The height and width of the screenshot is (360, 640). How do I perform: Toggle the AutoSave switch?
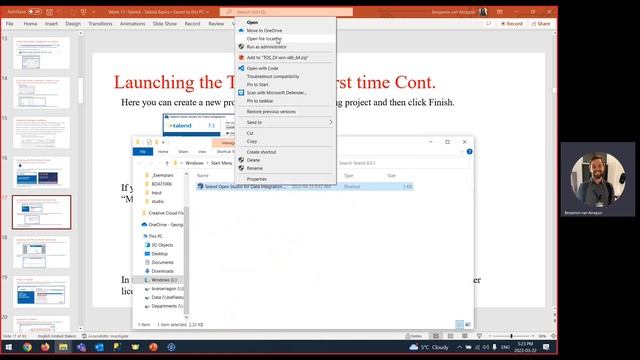click(35, 12)
